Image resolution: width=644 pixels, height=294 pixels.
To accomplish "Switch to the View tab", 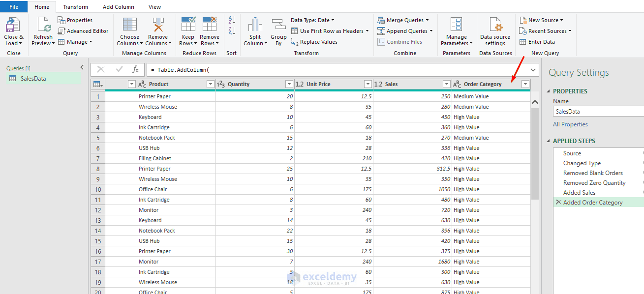I will click(154, 7).
